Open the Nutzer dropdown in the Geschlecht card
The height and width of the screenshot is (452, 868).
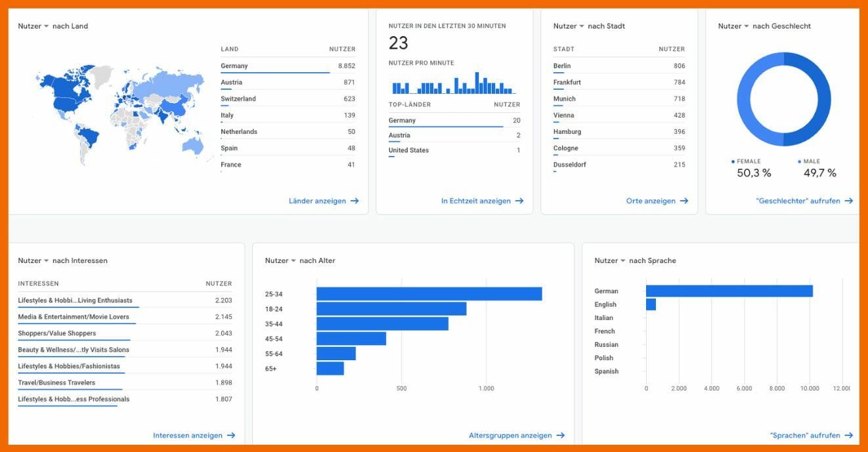747,26
